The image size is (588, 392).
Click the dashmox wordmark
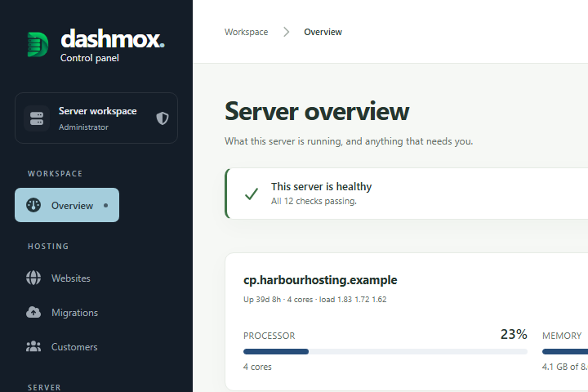(x=113, y=38)
